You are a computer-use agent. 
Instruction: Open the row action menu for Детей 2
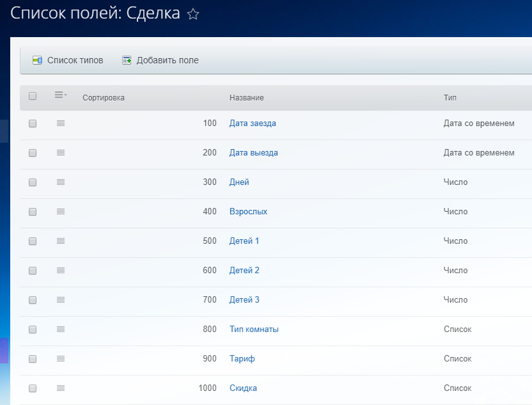click(61, 271)
